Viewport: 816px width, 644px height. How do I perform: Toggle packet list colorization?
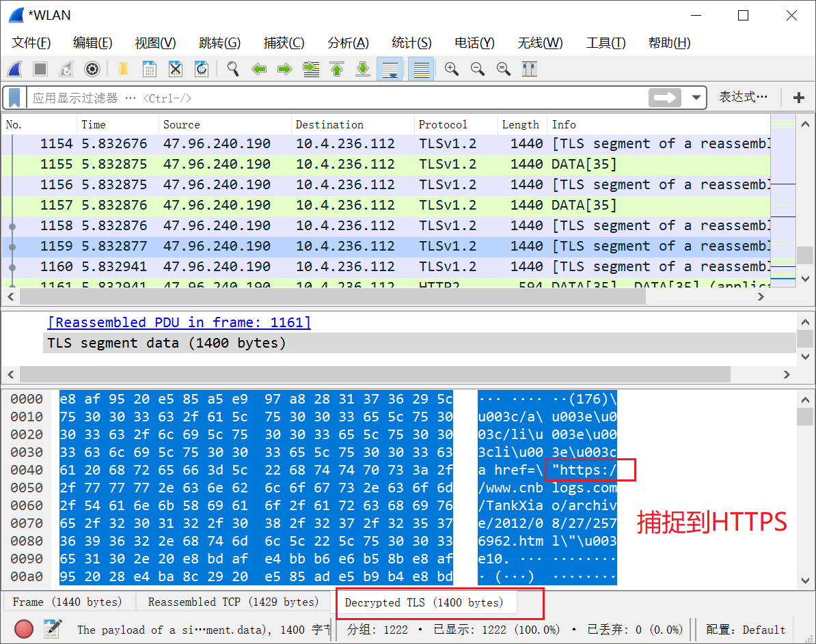(x=421, y=68)
